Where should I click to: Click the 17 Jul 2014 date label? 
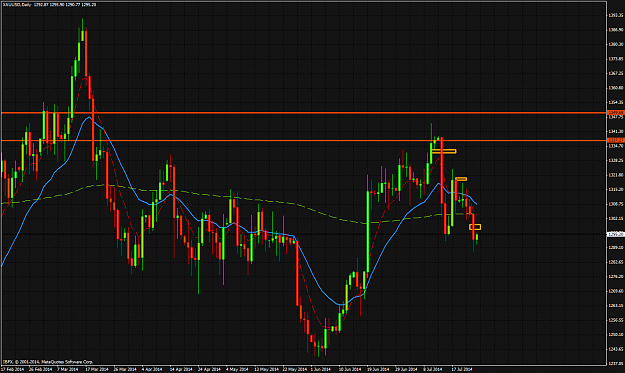462,369
